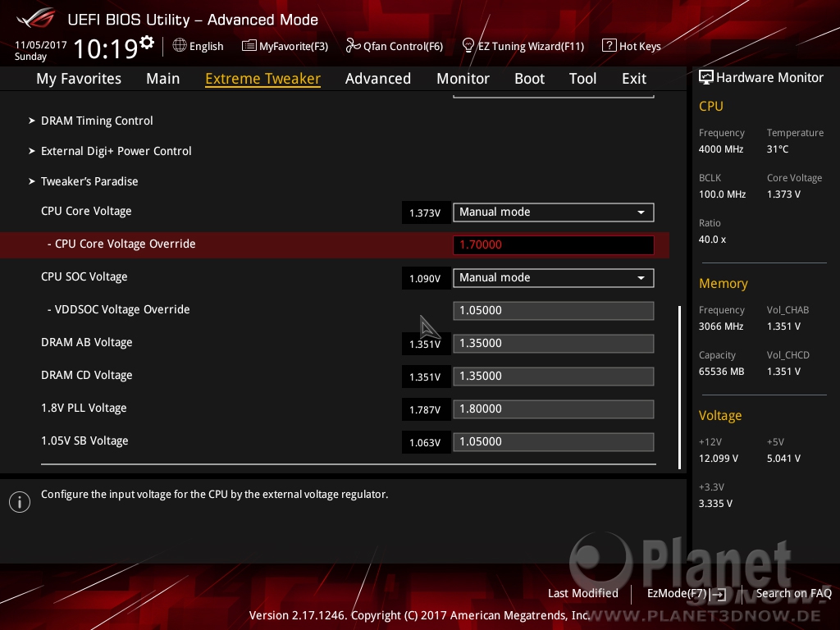
Task: Select the DRAM AB Voltage label
Action: tap(87, 342)
